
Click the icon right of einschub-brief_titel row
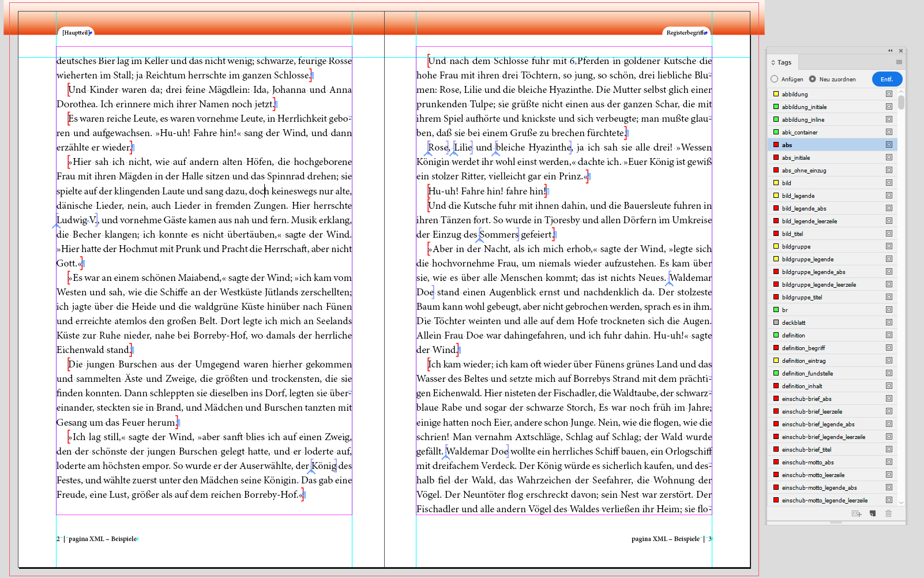[x=889, y=449]
